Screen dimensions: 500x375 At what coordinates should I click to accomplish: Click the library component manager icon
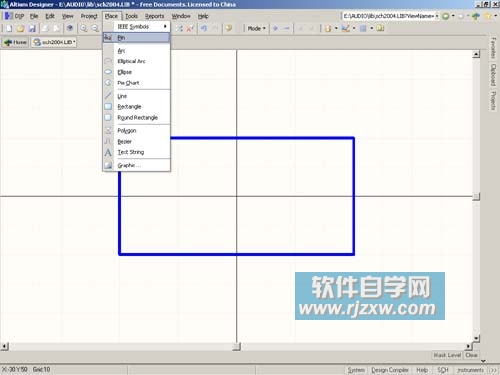pos(380,28)
